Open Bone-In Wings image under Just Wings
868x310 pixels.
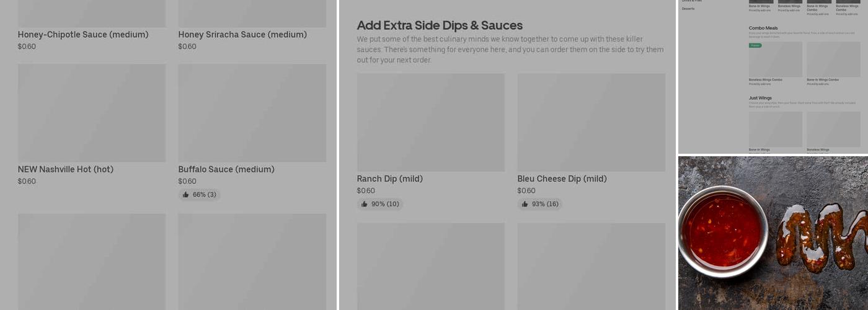(775, 129)
